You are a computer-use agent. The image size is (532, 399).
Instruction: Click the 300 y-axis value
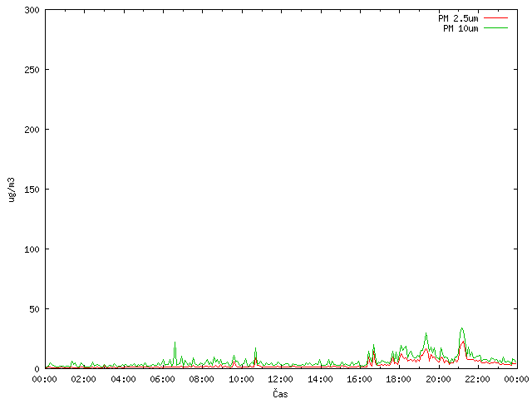pyautogui.click(x=32, y=10)
